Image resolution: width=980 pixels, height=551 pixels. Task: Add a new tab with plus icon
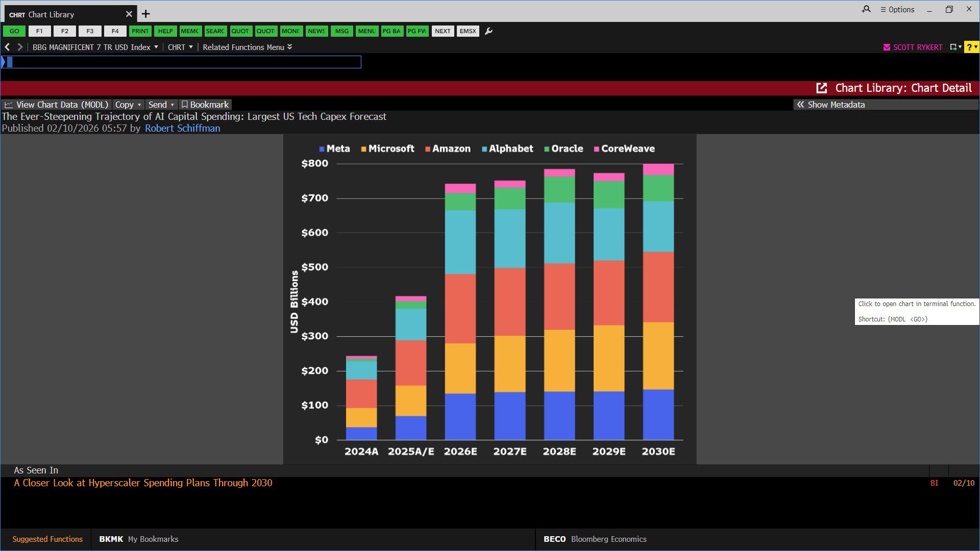[146, 14]
